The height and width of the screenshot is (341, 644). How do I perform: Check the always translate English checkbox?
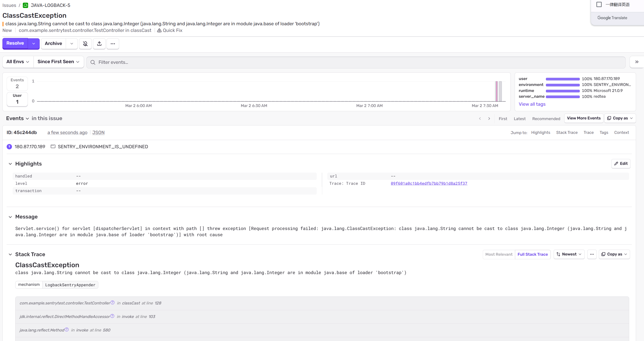point(599,4)
